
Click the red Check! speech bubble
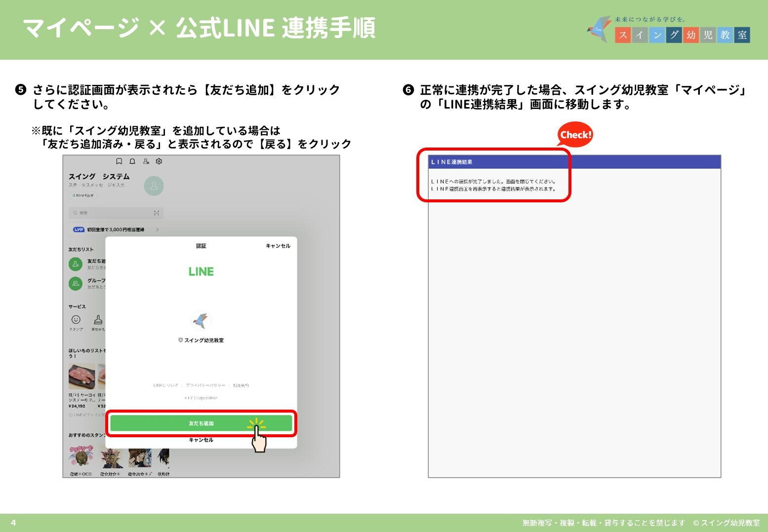coord(575,134)
